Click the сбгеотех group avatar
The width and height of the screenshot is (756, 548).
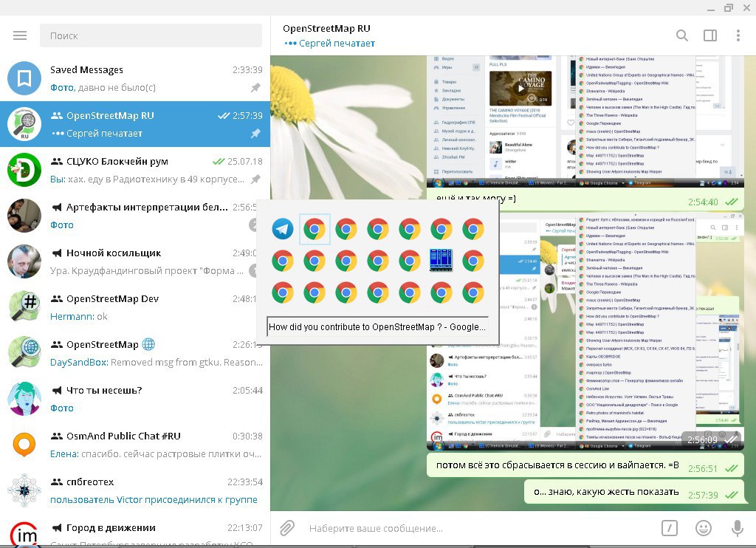coord(24,490)
